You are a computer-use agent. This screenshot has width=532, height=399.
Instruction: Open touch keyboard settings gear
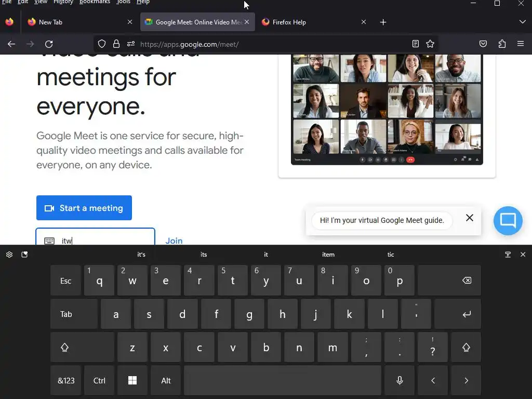pos(9,255)
